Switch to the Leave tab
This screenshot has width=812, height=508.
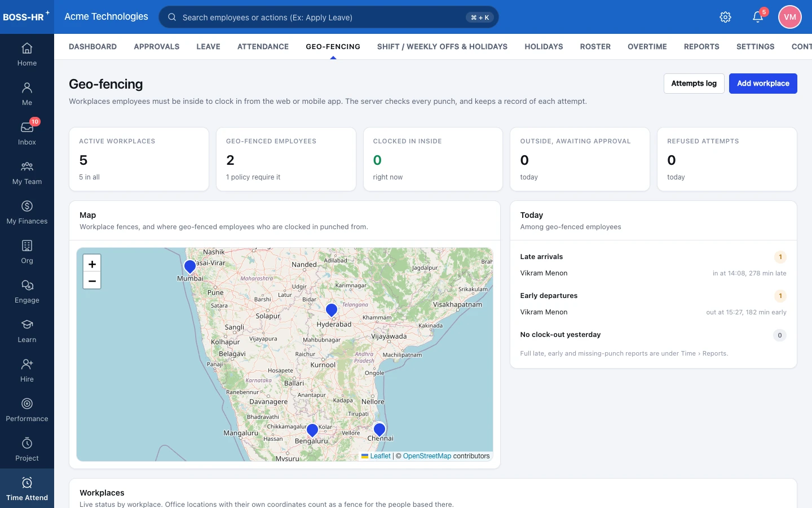click(x=209, y=47)
